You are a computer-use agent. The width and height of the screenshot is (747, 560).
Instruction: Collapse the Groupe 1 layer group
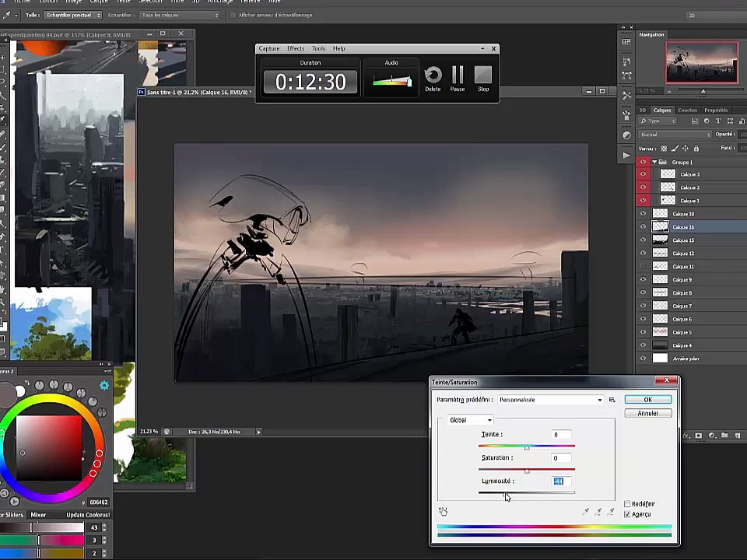point(654,162)
